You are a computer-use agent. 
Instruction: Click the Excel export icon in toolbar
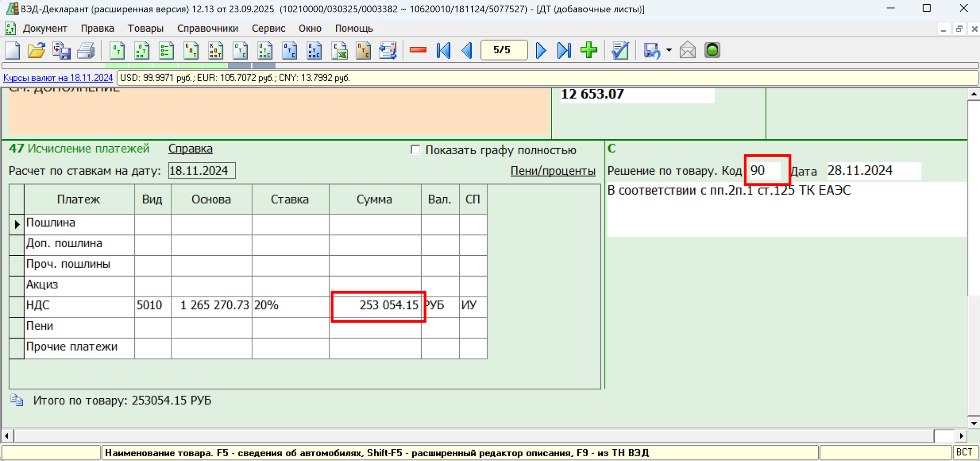click(339, 50)
